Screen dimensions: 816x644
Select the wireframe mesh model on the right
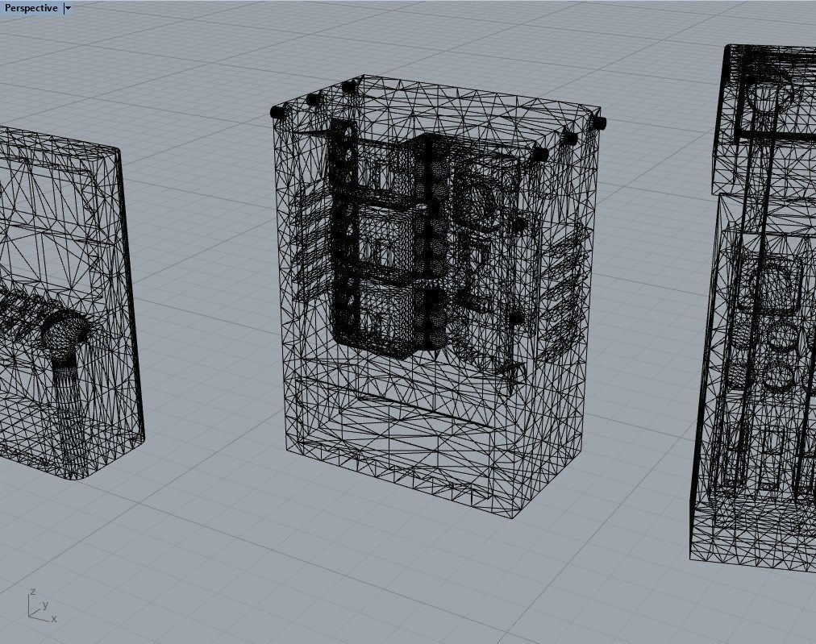[755, 307]
